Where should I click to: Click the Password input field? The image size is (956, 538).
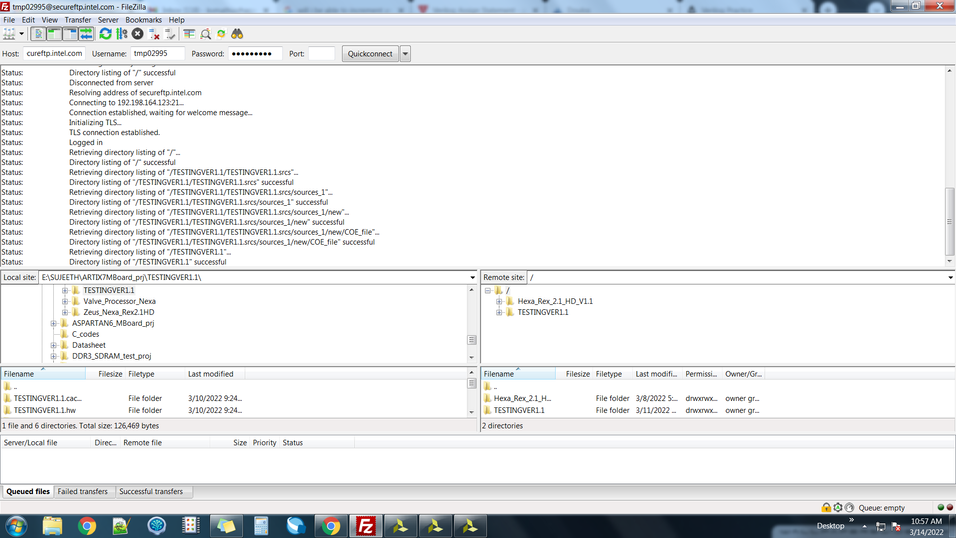click(x=255, y=54)
